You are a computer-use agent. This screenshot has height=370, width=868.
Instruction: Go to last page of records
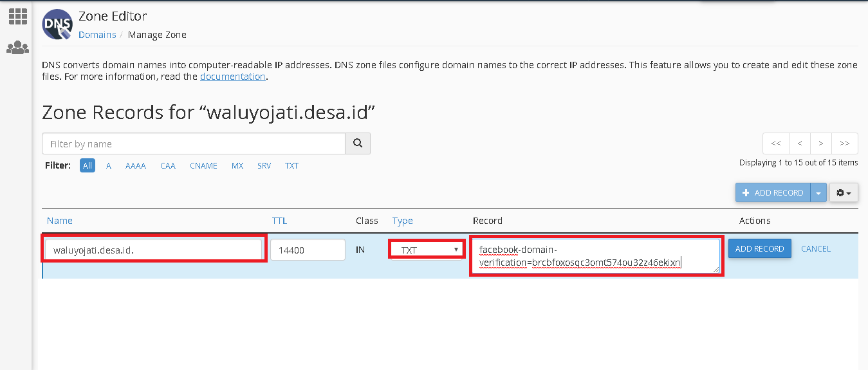(845, 143)
